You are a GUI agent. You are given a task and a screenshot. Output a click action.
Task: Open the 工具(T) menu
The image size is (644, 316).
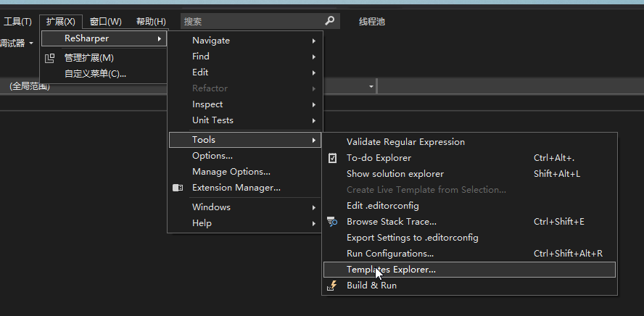[x=17, y=22]
